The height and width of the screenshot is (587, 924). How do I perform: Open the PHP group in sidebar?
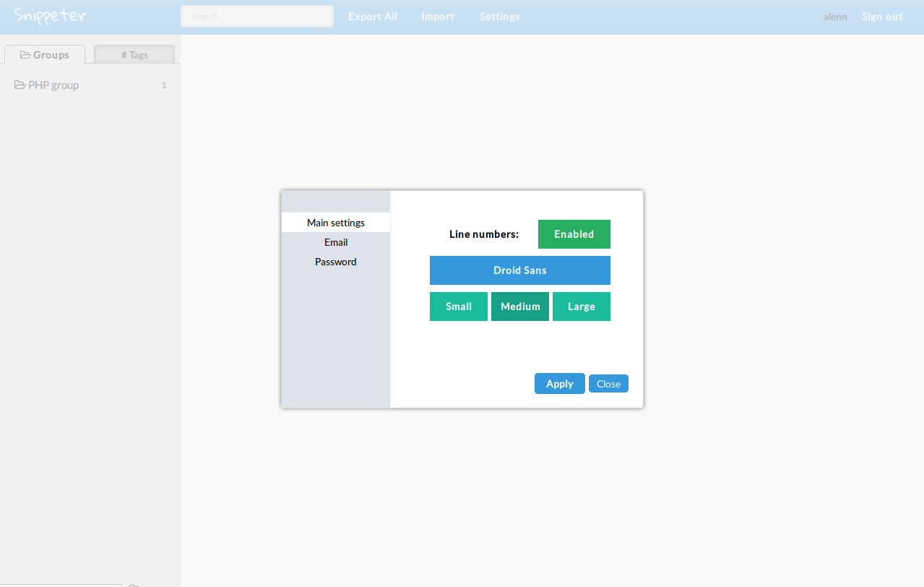click(53, 85)
